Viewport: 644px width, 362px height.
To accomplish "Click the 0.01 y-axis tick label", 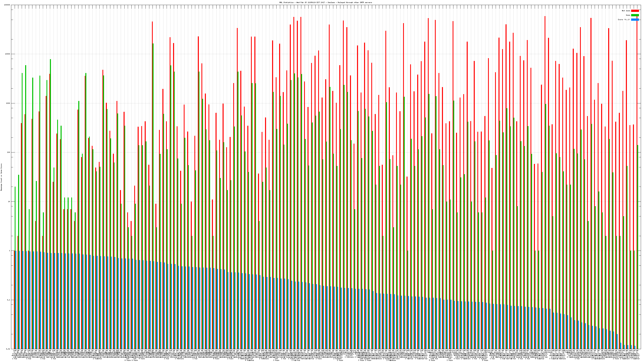I will pos(8,349).
